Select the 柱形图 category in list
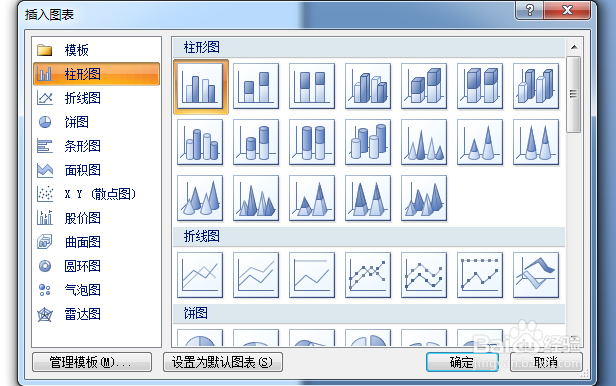 (x=97, y=74)
